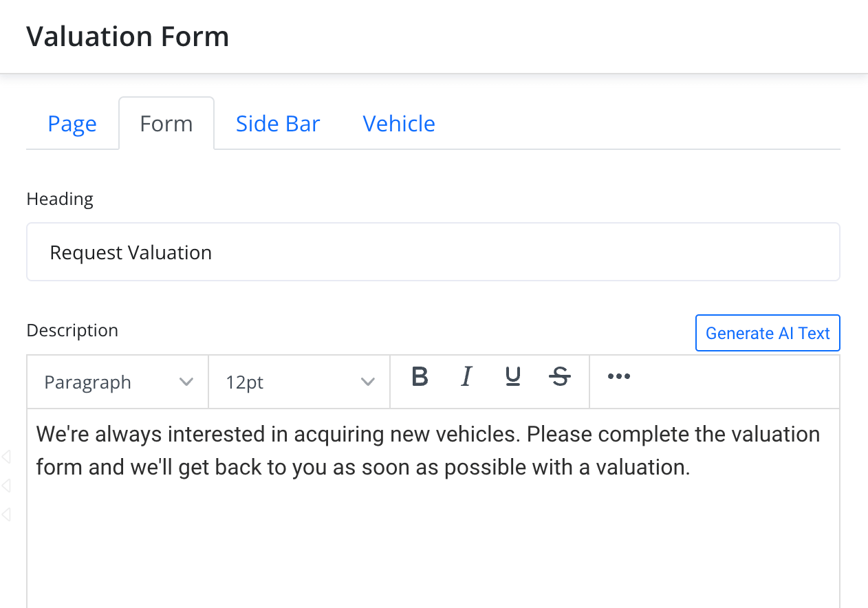Image resolution: width=868 pixels, height=608 pixels.
Task: Click the middle small triangle at the left edge
Action: pyautogui.click(x=6, y=486)
